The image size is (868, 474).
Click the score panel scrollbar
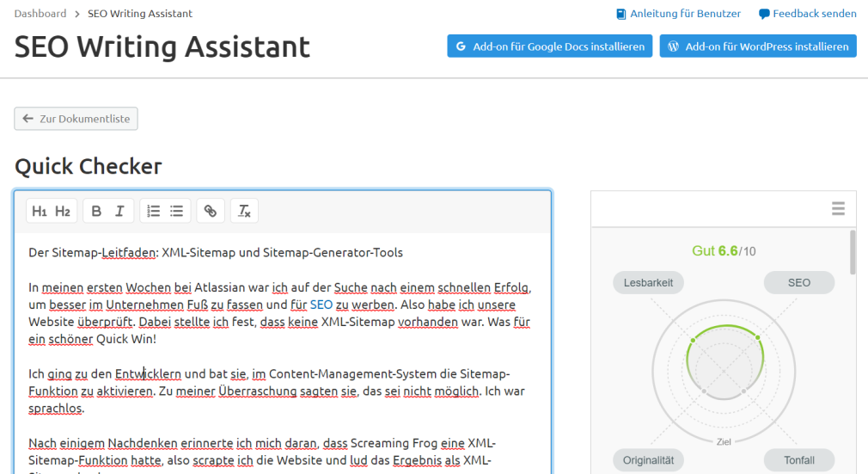[x=853, y=252]
